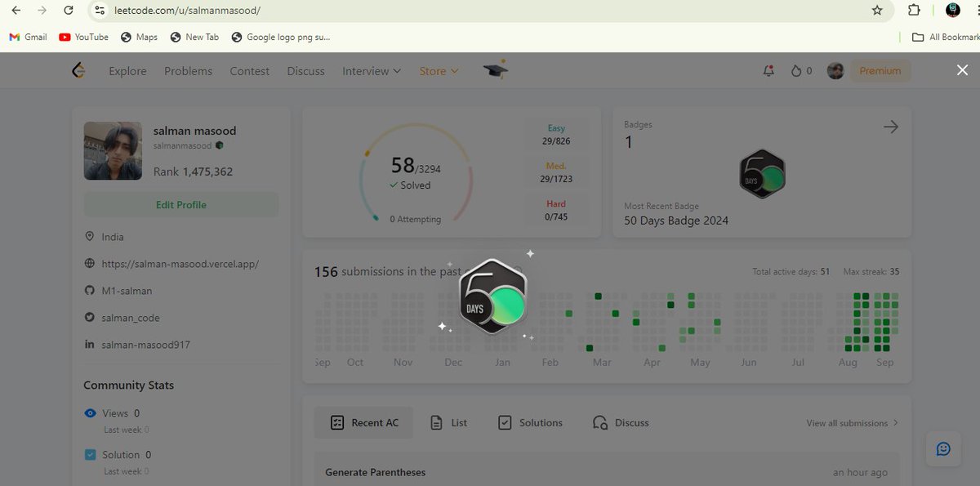The image size is (980, 486).
Task: Click Edit Profile button
Action: tap(181, 205)
